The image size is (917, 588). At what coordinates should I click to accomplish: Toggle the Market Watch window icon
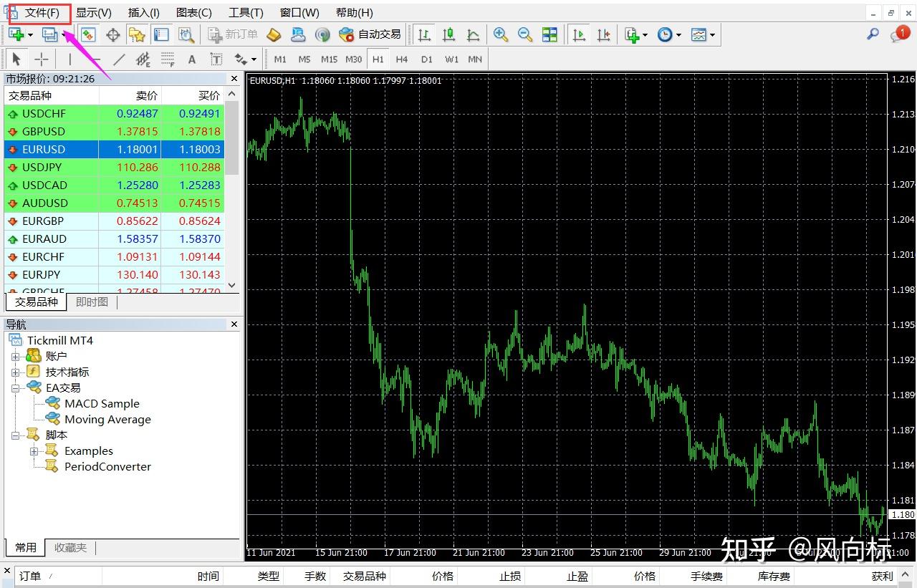[x=88, y=34]
